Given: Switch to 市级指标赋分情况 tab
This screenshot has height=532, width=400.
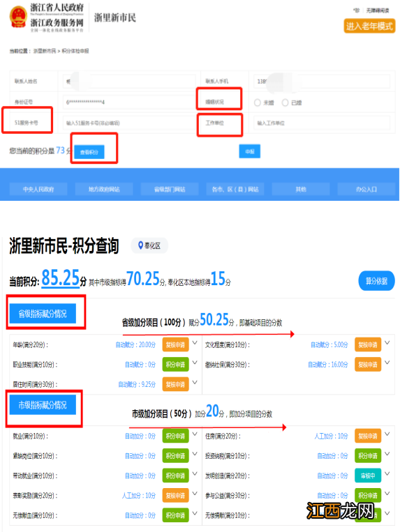Looking at the screenshot, I should pos(43,405).
